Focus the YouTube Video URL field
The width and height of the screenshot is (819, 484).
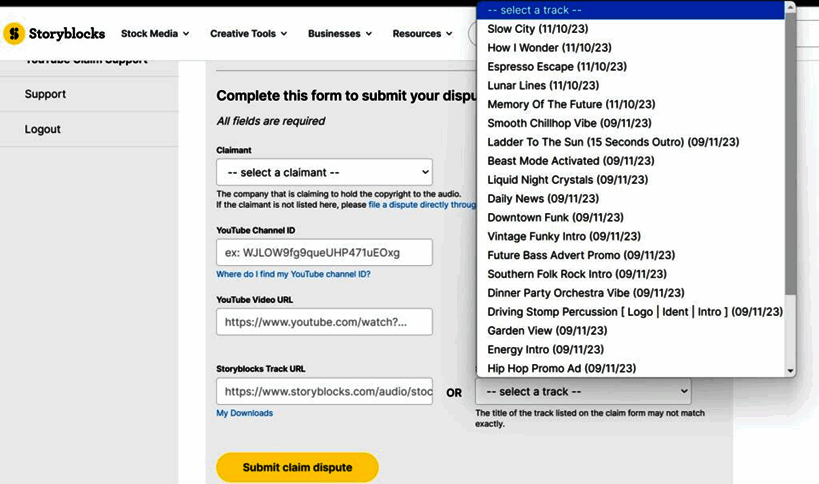pyautogui.click(x=324, y=322)
